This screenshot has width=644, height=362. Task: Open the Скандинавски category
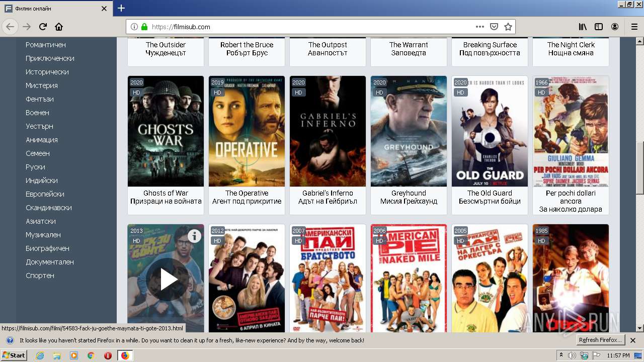(x=49, y=208)
